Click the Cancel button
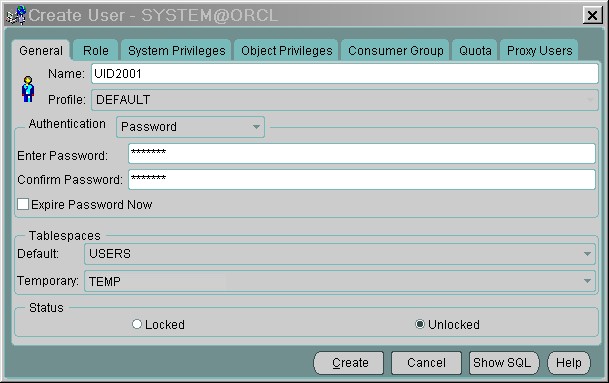This screenshot has width=609, height=383. (x=426, y=363)
